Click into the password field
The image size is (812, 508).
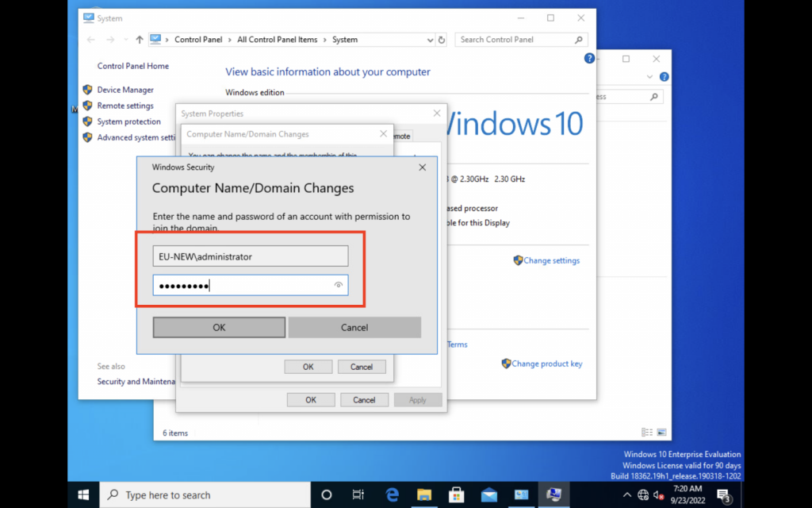(x=242, y=286)
